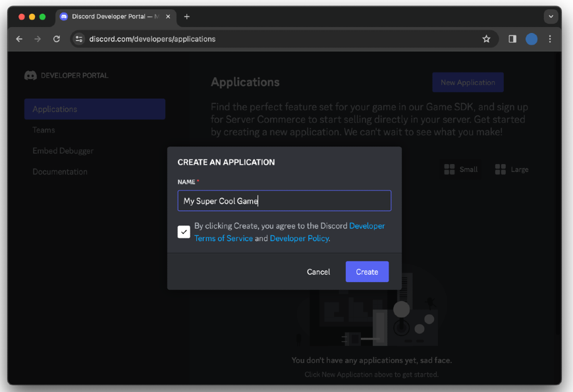The image size is (573, 392).
Task: Reload the current page
Action: click(x=56, y=39)
